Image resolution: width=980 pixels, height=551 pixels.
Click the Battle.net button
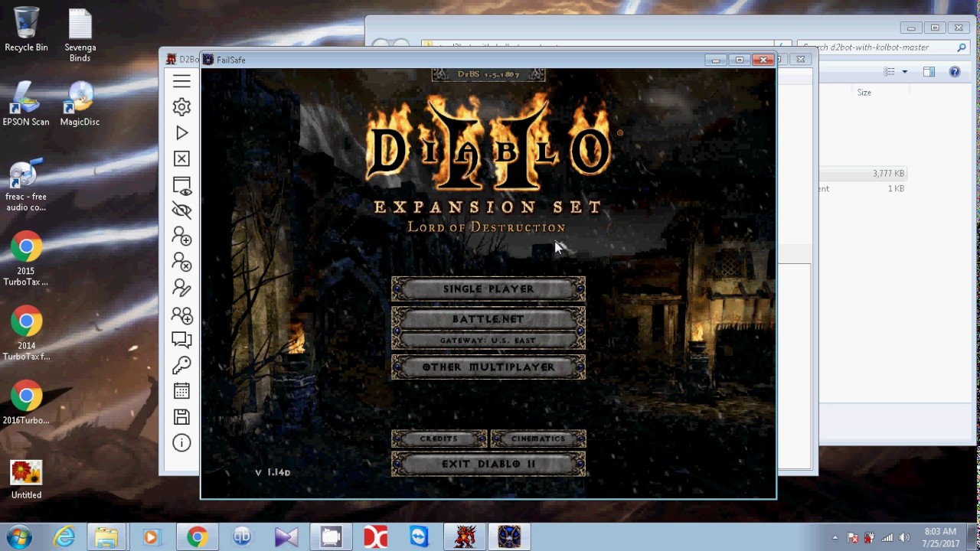488,318
